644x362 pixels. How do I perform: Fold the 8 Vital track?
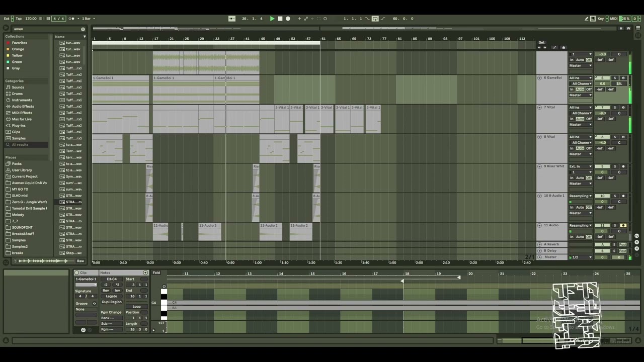539,137
